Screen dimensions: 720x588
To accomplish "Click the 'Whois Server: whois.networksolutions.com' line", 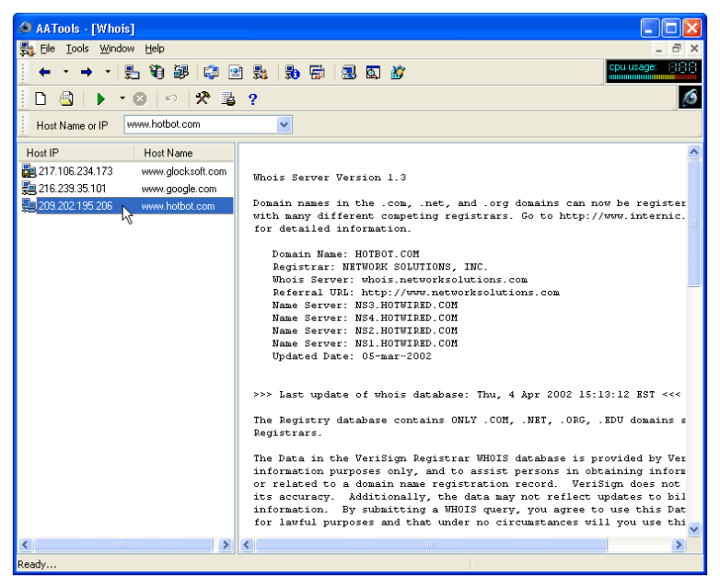I will click(x=400, y=280).
